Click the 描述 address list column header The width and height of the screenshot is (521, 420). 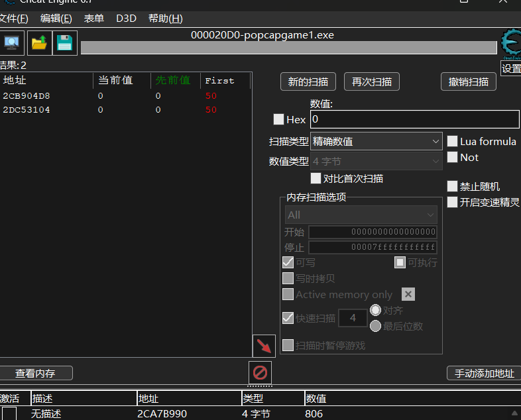coord(84,398)
